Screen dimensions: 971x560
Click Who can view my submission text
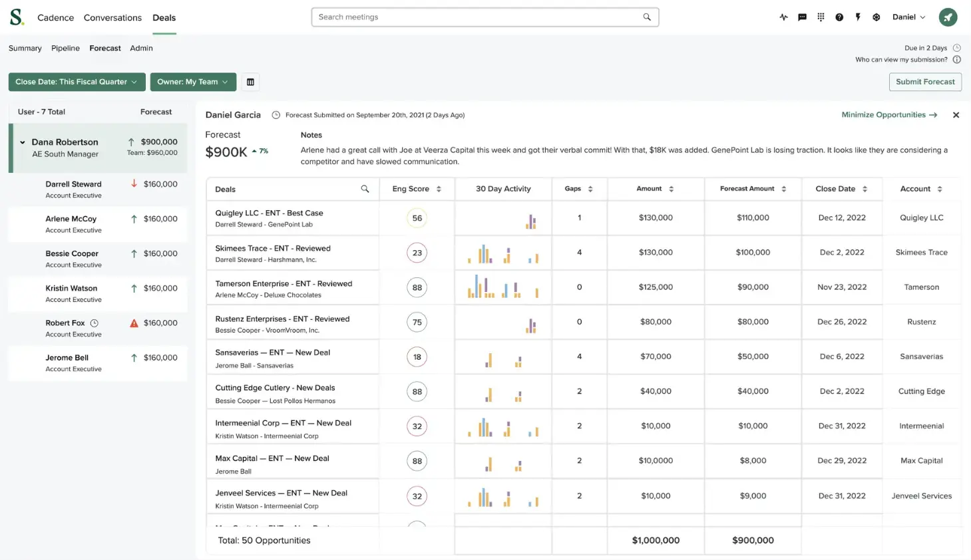click(x=901, y=59)
